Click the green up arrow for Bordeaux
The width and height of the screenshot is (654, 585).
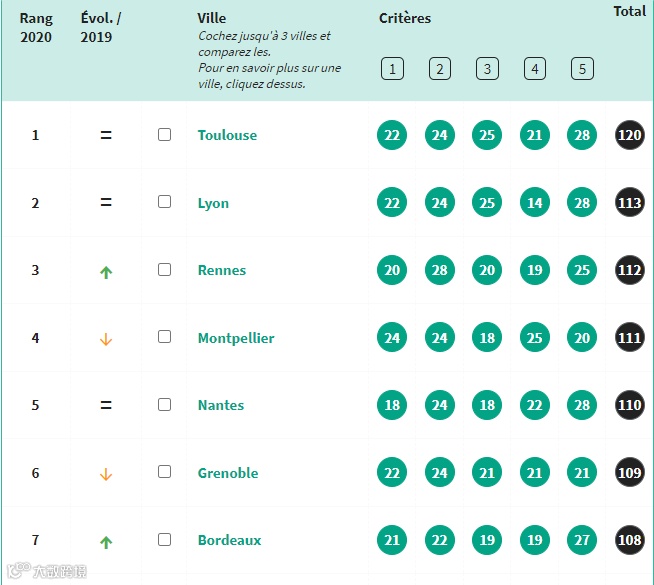(106, 542)
